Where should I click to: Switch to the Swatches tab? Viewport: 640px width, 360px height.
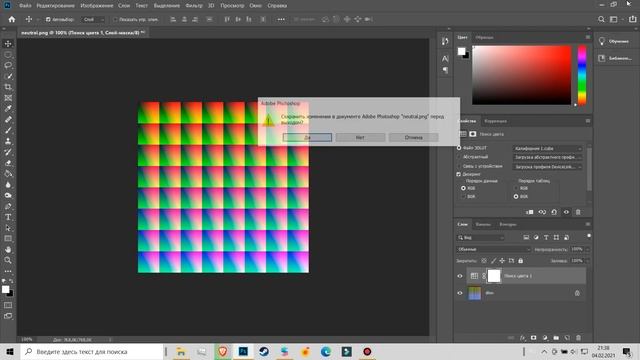coord(484,37)
